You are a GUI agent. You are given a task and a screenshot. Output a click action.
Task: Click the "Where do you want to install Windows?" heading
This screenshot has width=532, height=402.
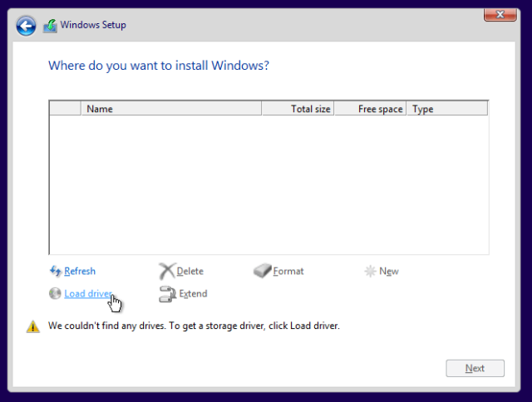(x=159, y=66)
